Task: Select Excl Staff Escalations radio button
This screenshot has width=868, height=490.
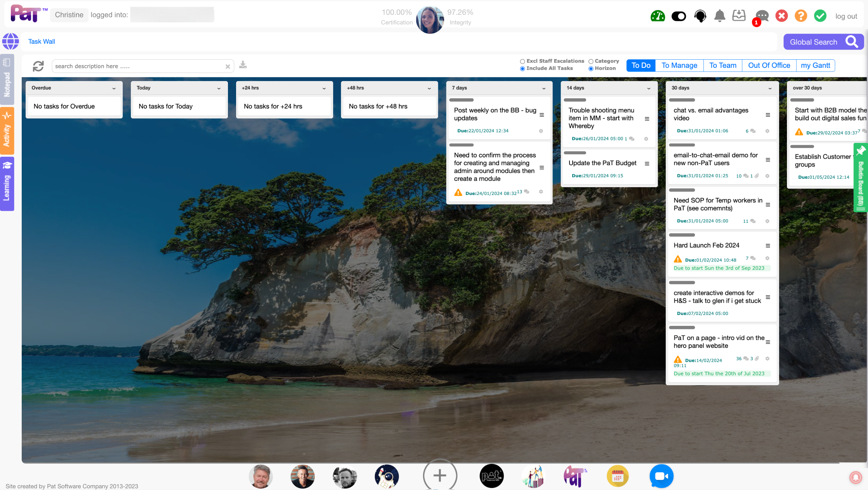Action: (522, 61)
